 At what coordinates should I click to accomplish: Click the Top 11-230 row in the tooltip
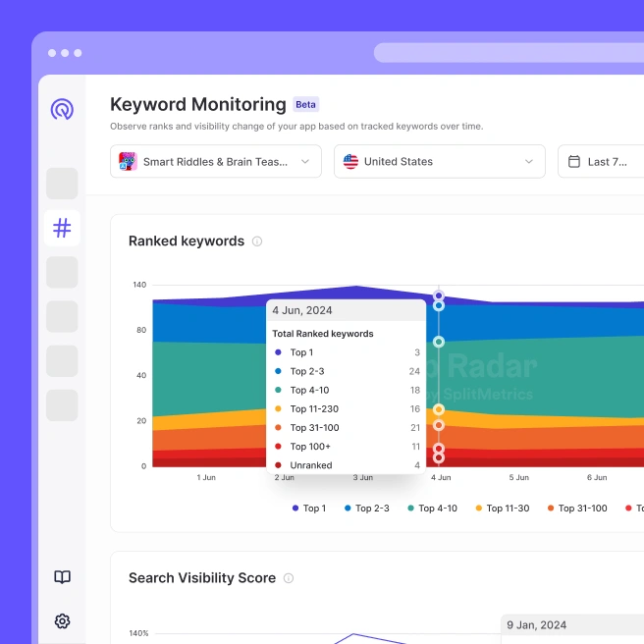[x=346, y=409]
